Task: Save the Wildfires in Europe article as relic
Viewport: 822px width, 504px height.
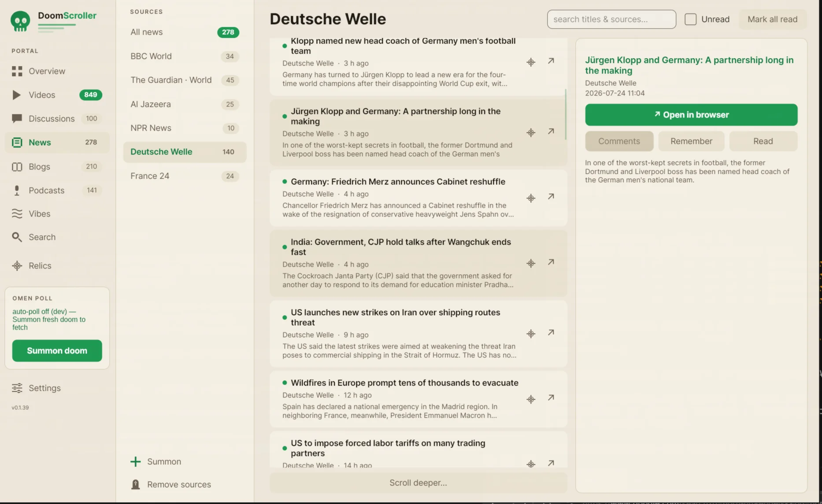Action: coord(531,399)
